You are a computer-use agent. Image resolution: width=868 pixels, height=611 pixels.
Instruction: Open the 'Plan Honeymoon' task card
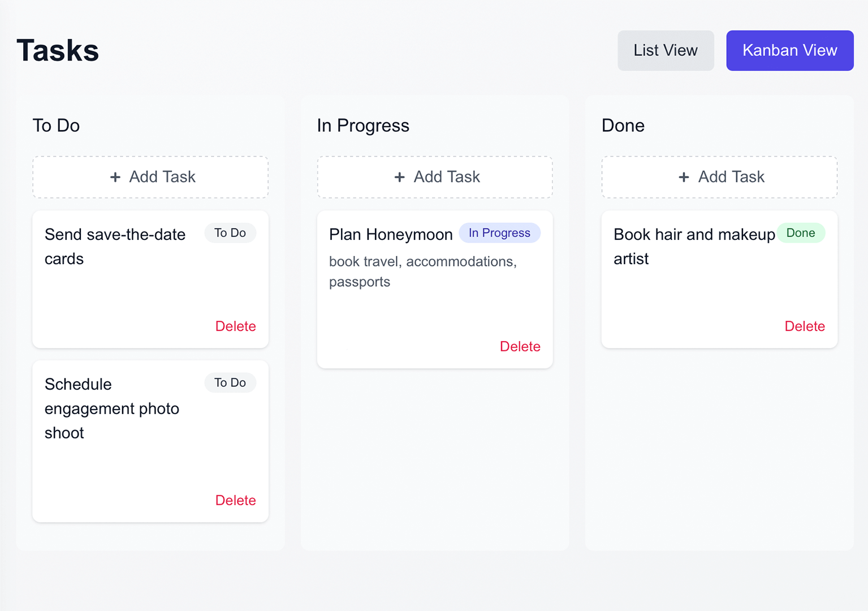pos(390,234)
